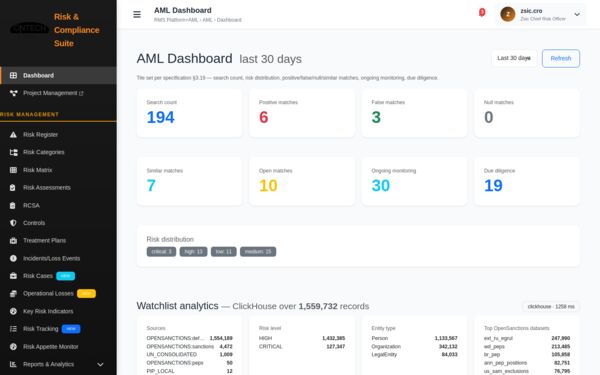
Task: Click the Controls shield icon
Action: coord(13,223)
